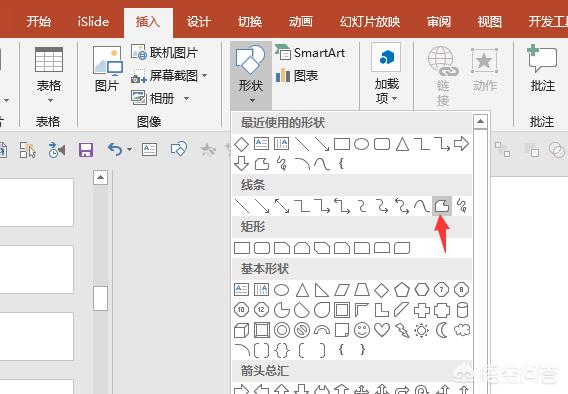Choose the double-arrow line shape

tap(282, 206)
